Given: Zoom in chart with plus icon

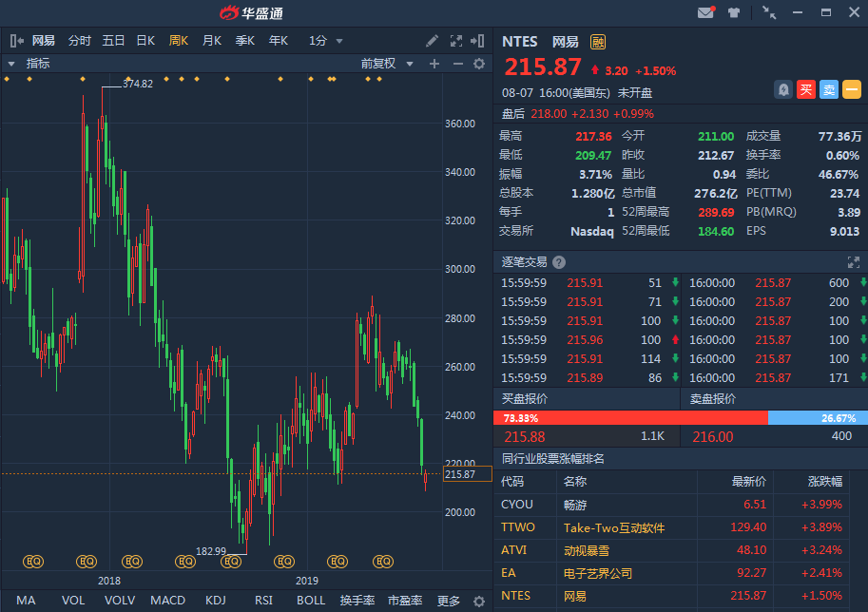Looking at the screenshot, I should click(434, 64).
